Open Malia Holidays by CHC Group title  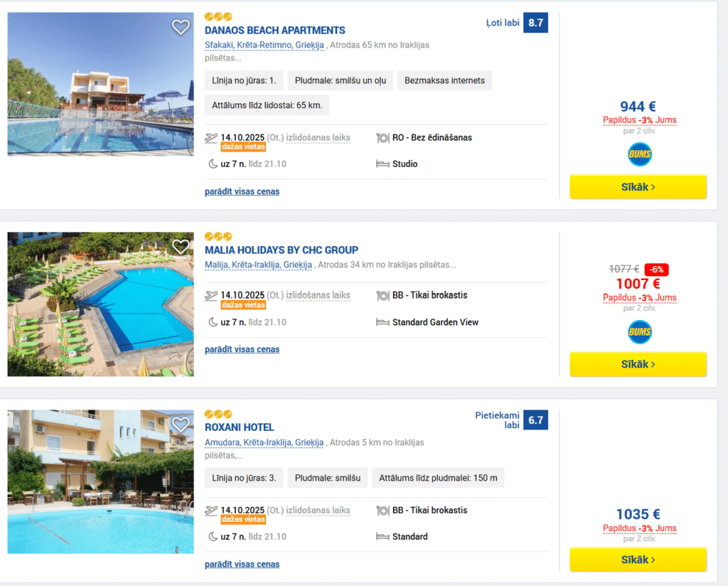pos(281,250)
